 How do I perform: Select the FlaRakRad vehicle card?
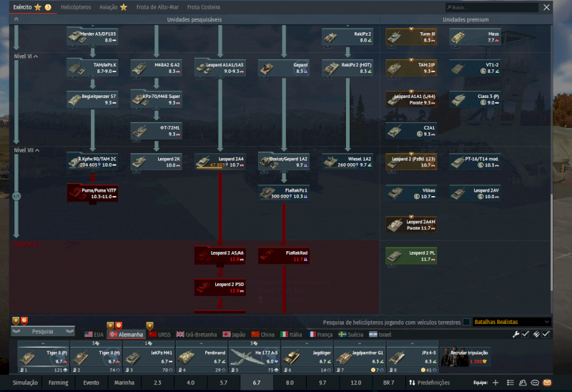pos(283,255)
